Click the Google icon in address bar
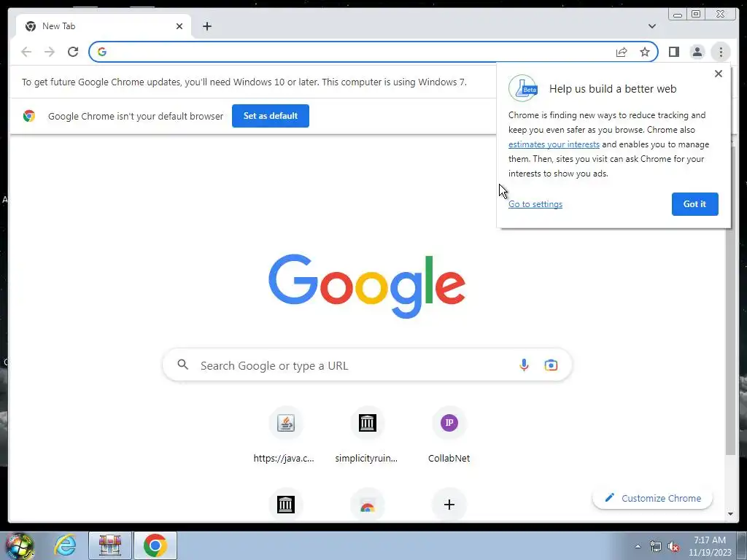 (102, 52)
